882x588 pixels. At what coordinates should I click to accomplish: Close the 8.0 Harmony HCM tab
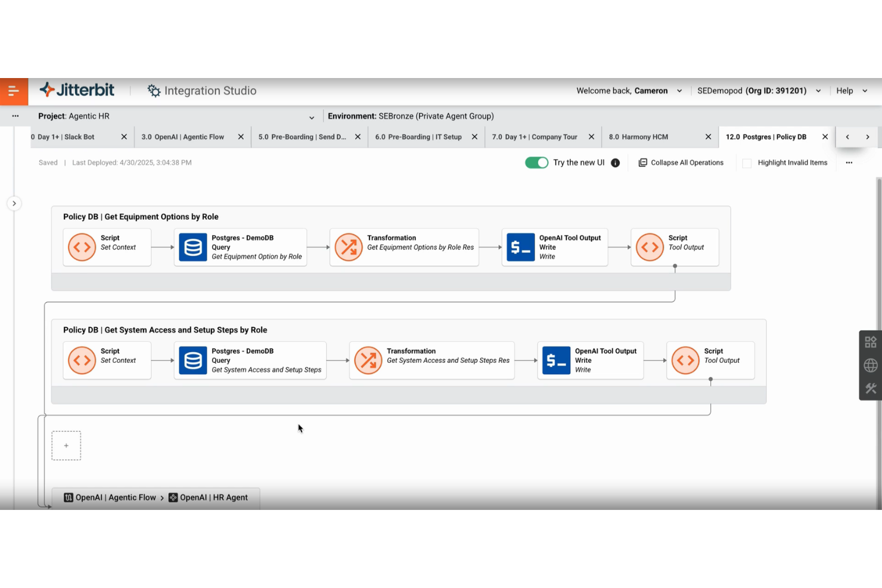pyautogui.click(x=708, y=137)
